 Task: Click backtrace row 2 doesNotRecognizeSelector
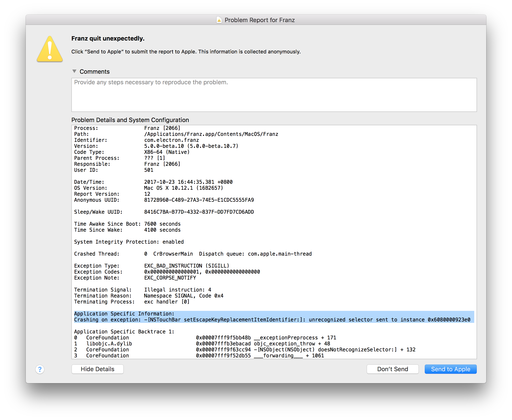pos(245,350)
